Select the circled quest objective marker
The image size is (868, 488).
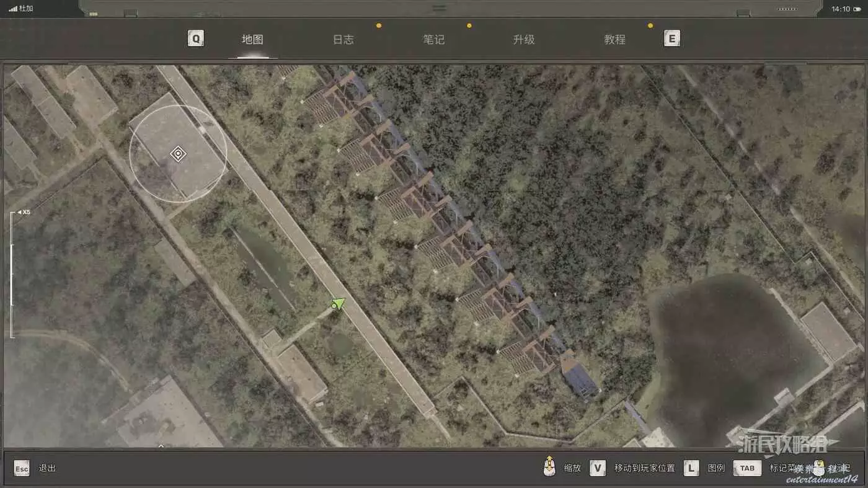(178, 154)
